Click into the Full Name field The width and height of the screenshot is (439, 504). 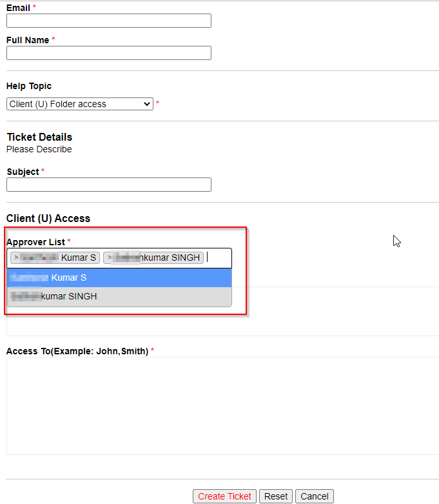(109, 53)
